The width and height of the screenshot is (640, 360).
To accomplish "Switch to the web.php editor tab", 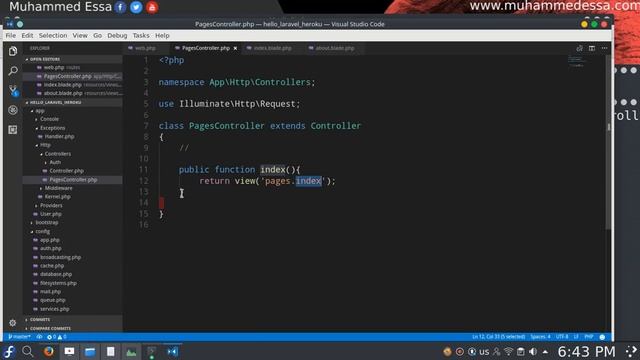I will coord(146,48).
